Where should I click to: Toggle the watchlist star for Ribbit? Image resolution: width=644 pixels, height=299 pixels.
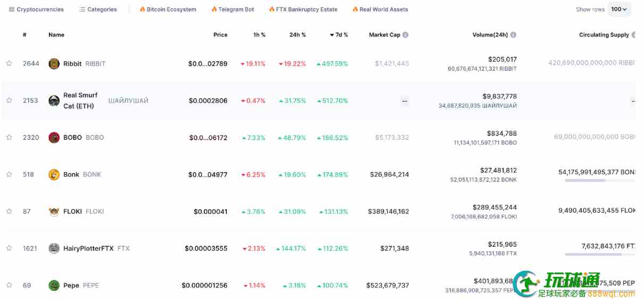9,63
